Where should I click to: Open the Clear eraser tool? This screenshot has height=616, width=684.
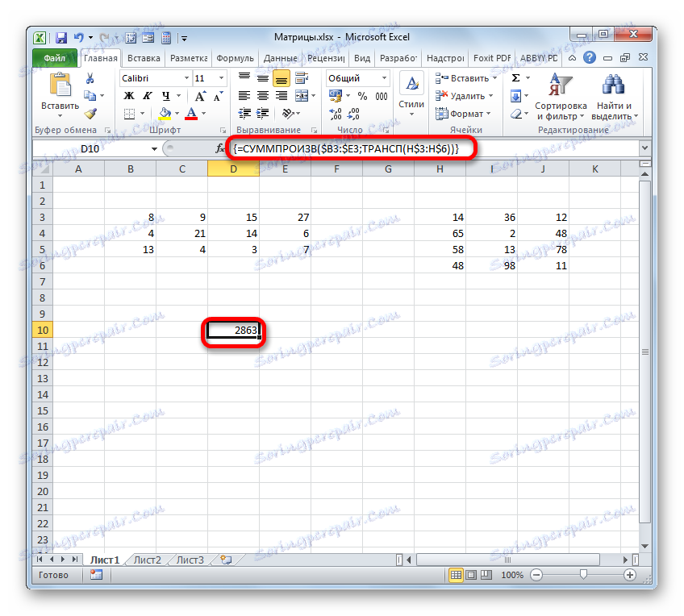[516, 114]
